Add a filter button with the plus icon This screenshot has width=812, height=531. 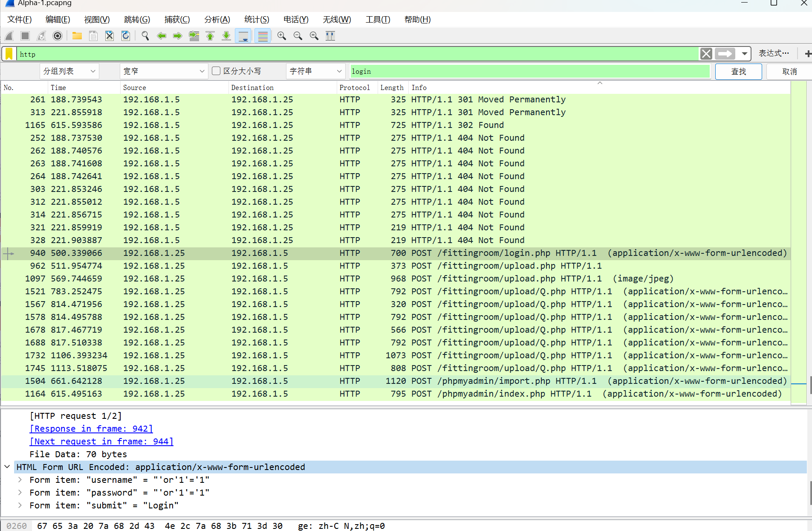807,54
